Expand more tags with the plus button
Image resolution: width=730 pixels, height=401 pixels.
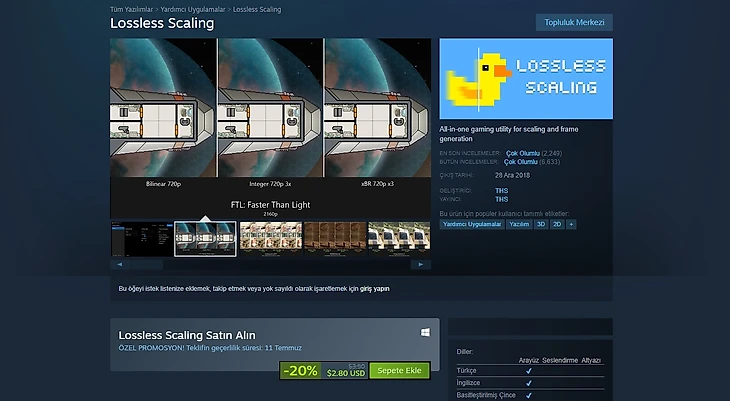(x=571, y=224)
